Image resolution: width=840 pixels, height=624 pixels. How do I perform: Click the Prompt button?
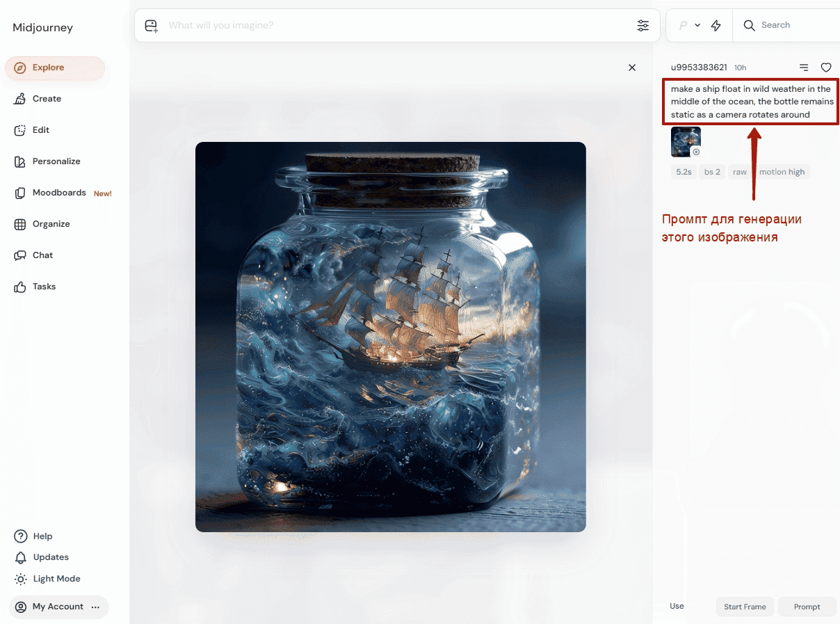click(807, 607)
